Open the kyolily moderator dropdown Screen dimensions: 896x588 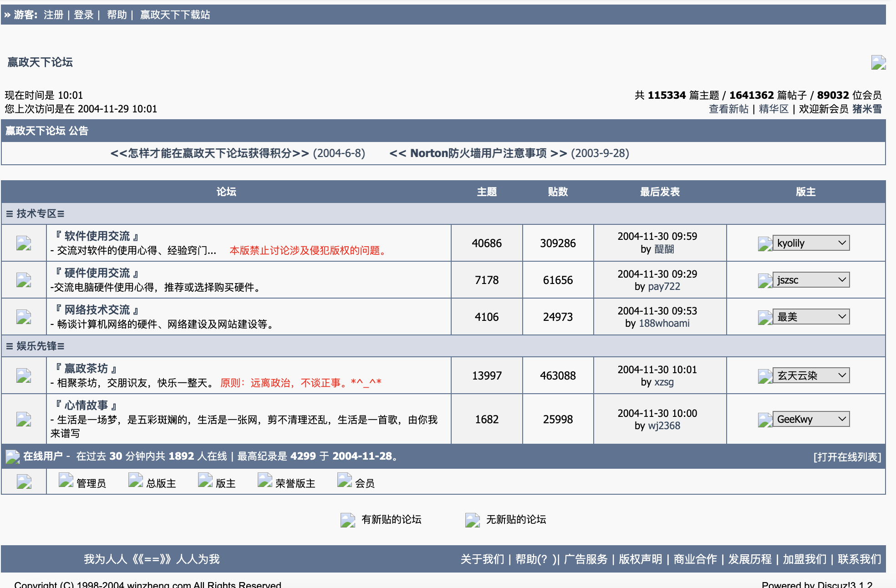click(x=811, y=243)
